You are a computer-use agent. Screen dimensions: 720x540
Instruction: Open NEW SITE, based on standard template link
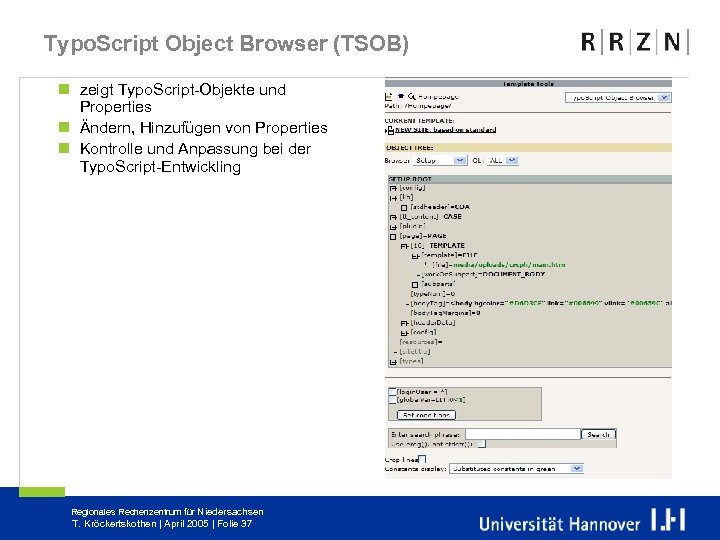click(446, 130)
